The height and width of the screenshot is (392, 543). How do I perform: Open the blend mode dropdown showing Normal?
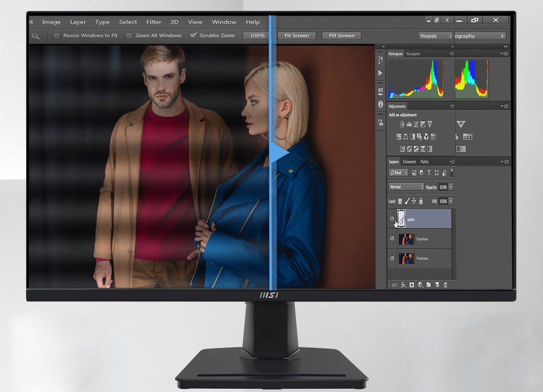[x=406, y=187]
